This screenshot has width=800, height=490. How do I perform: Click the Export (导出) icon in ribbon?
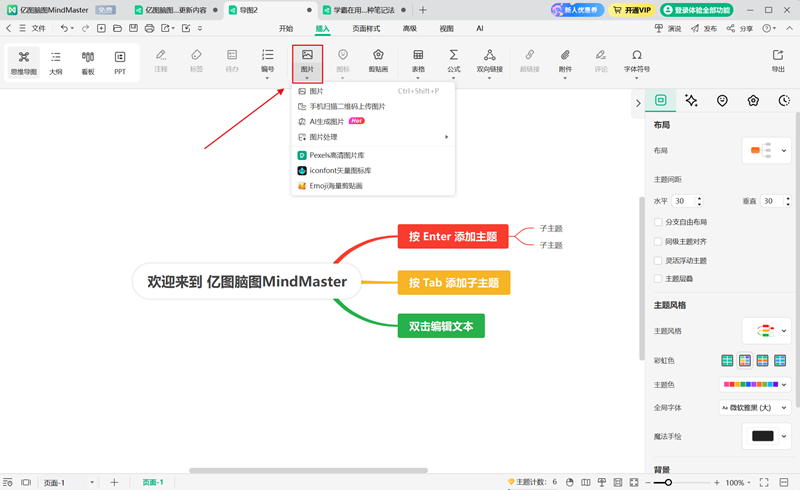(778, 61)
